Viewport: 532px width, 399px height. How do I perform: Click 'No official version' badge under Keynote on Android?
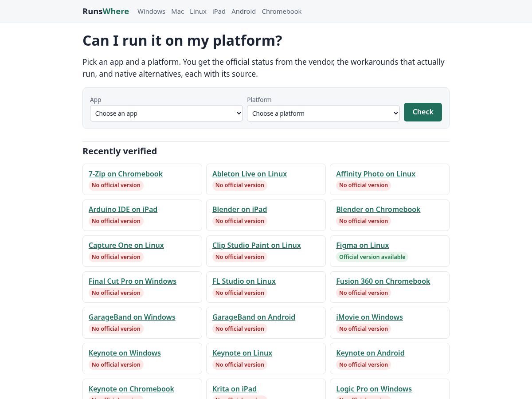364,364
